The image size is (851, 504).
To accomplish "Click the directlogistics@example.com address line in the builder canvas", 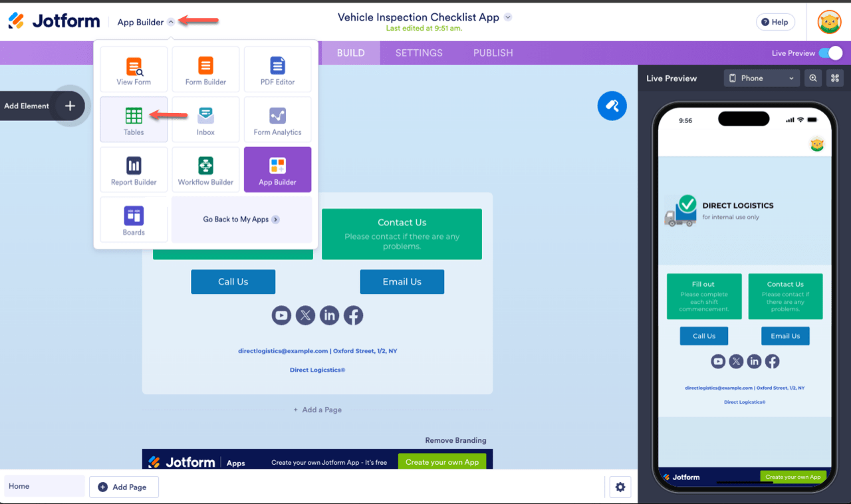I will (318, 350).
